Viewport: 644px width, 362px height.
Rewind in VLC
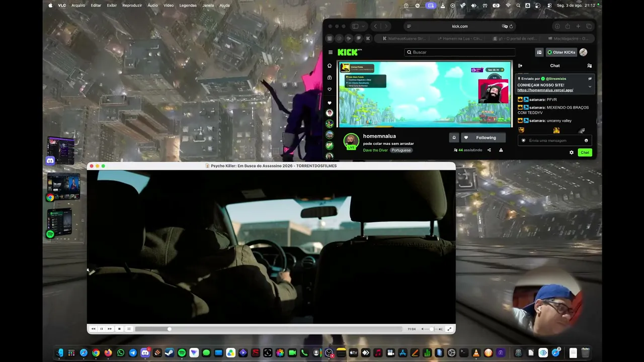tap(93, 329)
